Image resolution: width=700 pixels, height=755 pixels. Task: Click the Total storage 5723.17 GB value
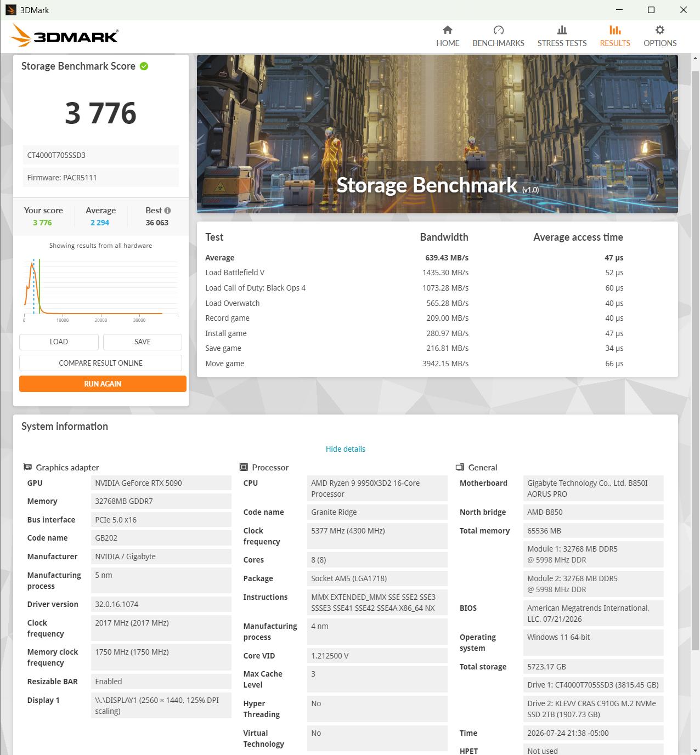pos(593,667)
